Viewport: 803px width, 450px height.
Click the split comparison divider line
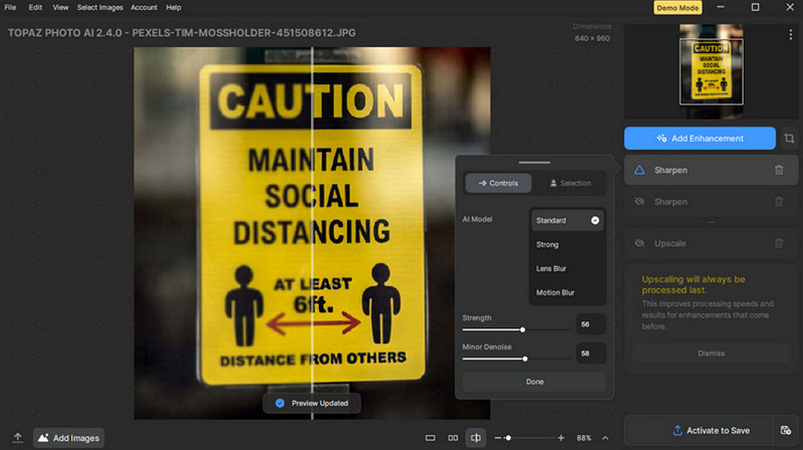coord(312,233)
